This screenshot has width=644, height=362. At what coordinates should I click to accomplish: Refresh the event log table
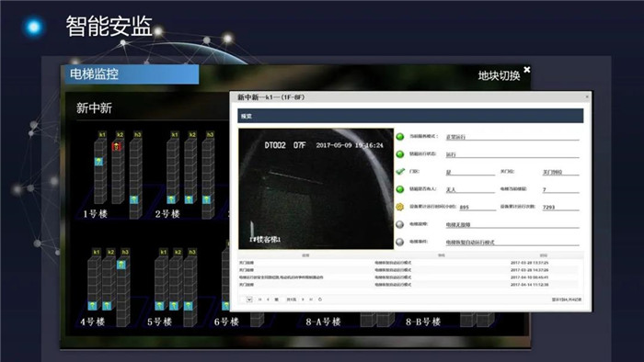(x=320, y=300)
